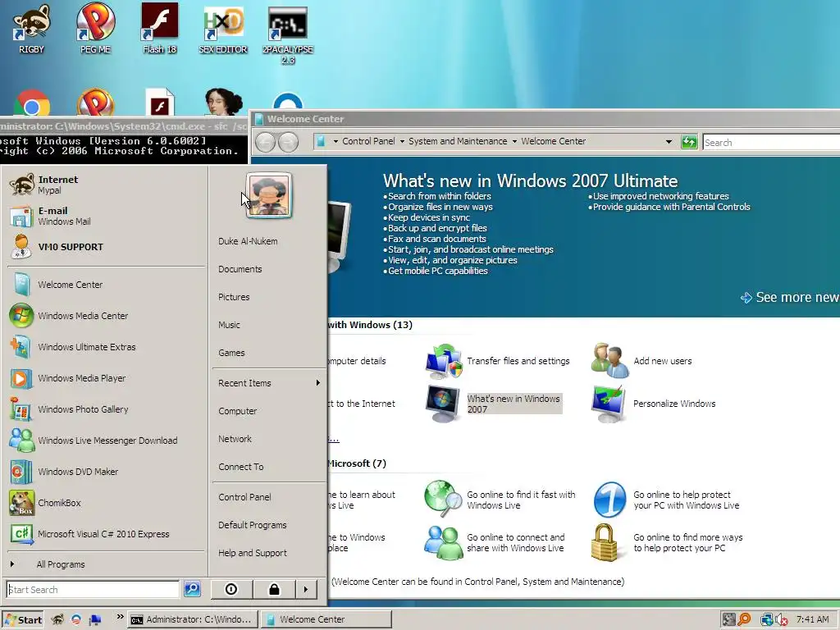Open Go online to help protect your PC
Screen dimensions: 840x630
666,500
